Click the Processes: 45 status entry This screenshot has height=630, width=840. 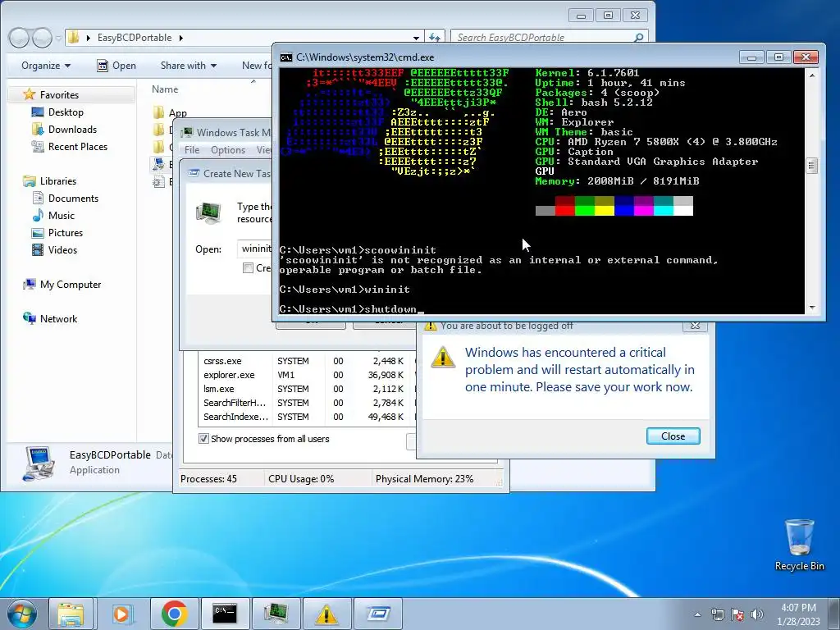(x=209, y=479)
